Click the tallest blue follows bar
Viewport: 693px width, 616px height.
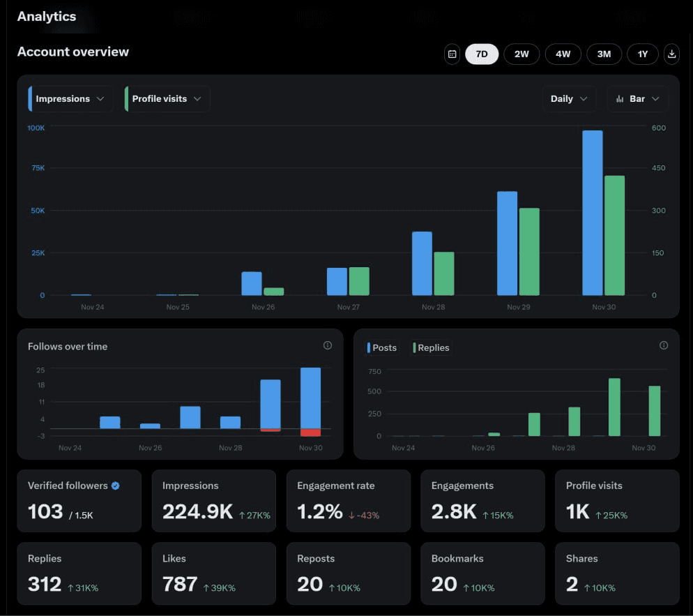click(x=311, y=398)
